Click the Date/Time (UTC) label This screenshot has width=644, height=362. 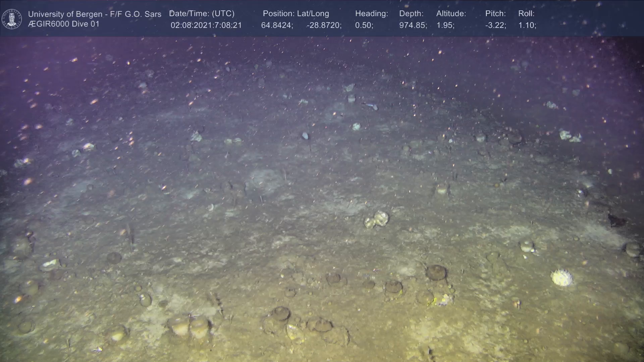[202, 14]
